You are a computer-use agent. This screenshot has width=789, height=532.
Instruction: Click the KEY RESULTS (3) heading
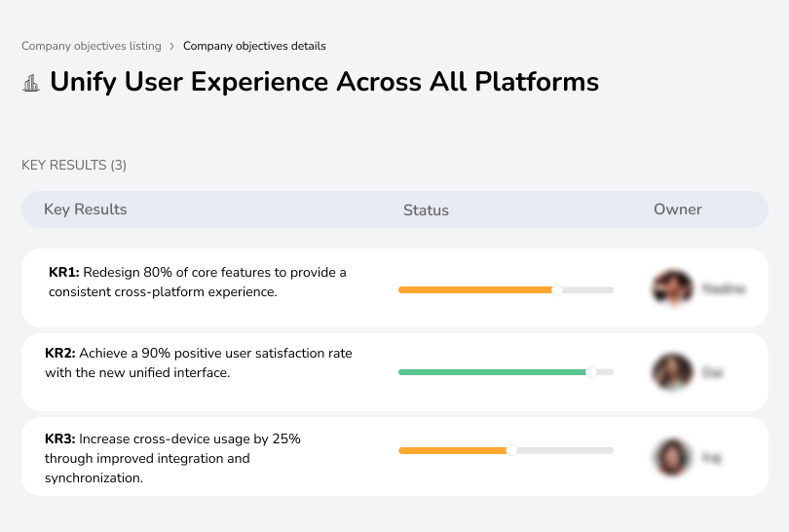[x=74, y=165]
